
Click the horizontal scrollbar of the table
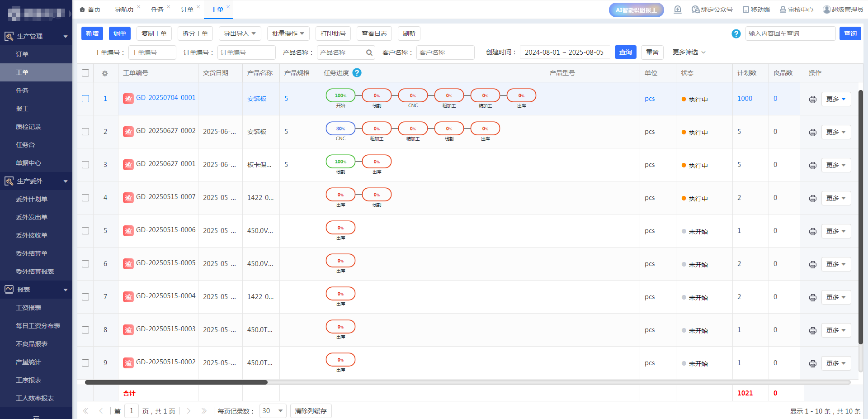[176, 382]
